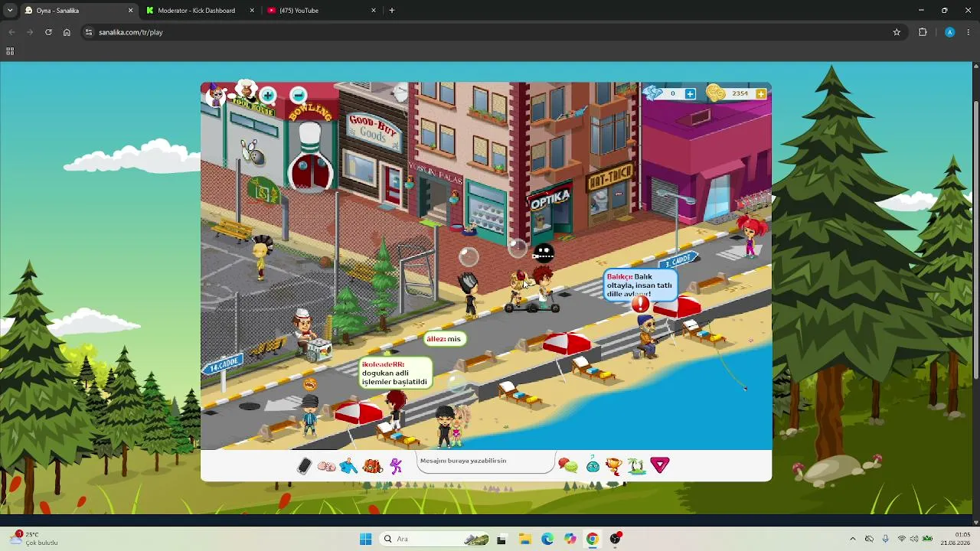Click the gold coins currency icon
This screenshot has height=551, width=980.
(715, 93)
